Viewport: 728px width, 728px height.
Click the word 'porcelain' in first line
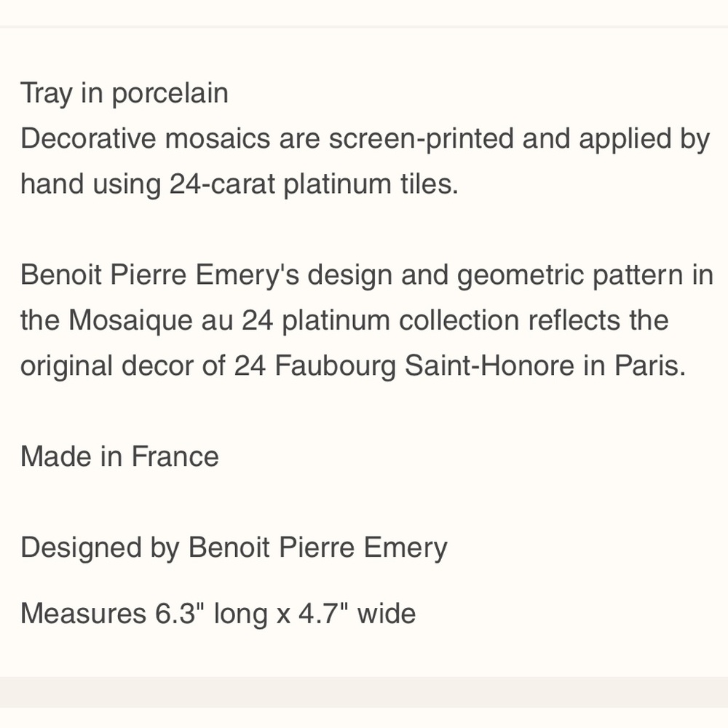170,94
